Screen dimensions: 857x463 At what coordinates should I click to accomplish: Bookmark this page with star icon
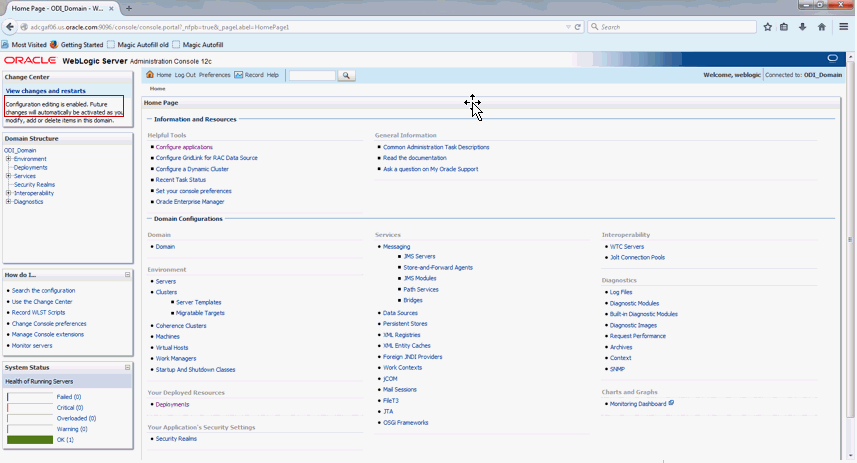767,27
